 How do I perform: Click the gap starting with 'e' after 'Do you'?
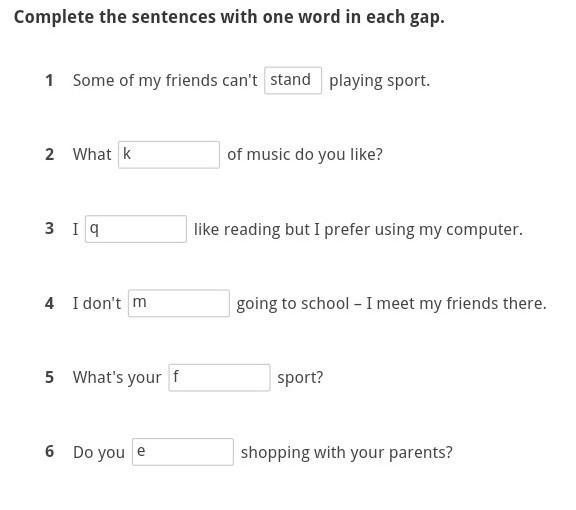click(x=183, y=452)
